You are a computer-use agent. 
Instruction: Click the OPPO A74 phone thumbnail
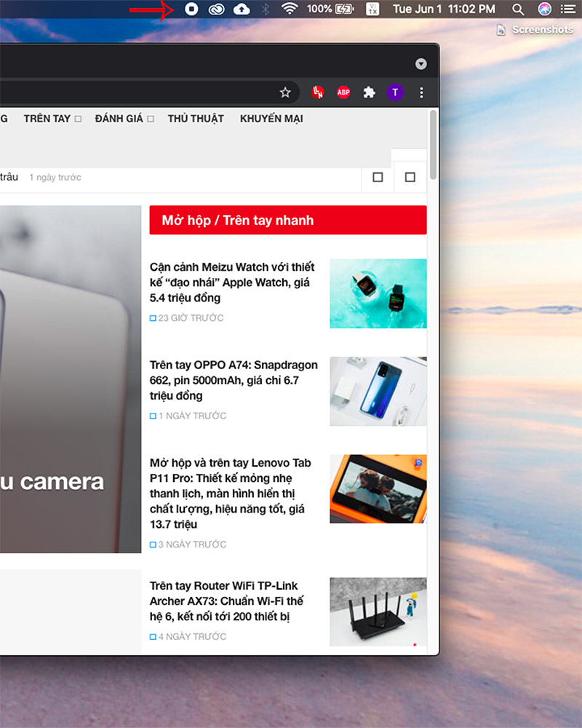378,392
